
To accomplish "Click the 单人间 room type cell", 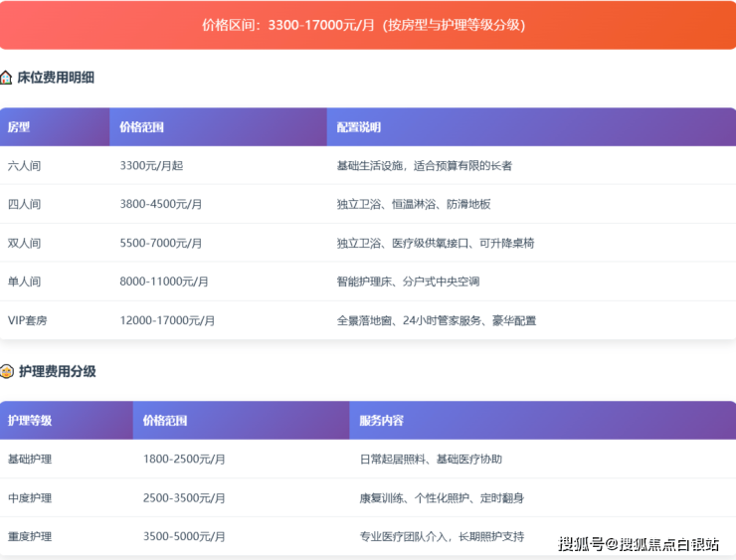I will [x=24, y=281].
